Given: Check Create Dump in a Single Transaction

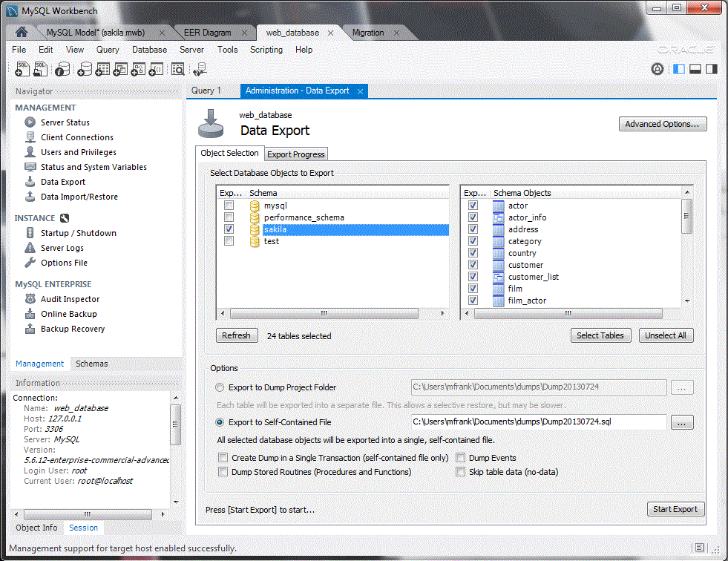Looking at the screenshot, I should click(223, 458).
